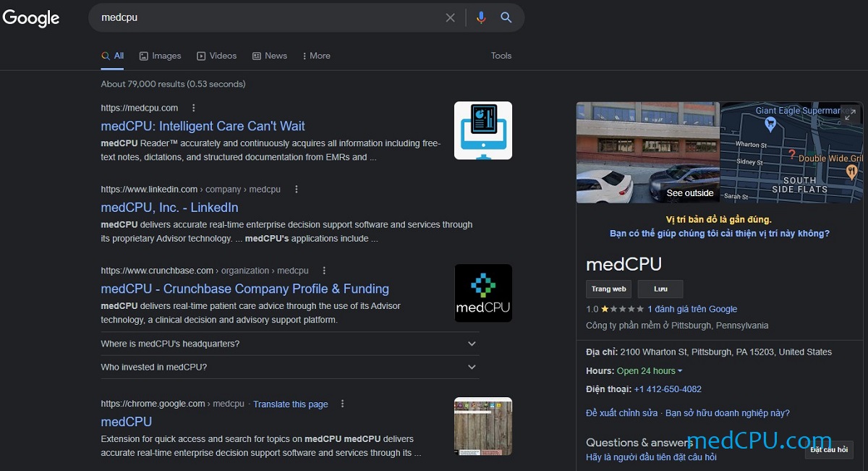Expand the Open 24 hours dropdown
The width and height of the screenshot is (868, 471).
click(650, 370)
